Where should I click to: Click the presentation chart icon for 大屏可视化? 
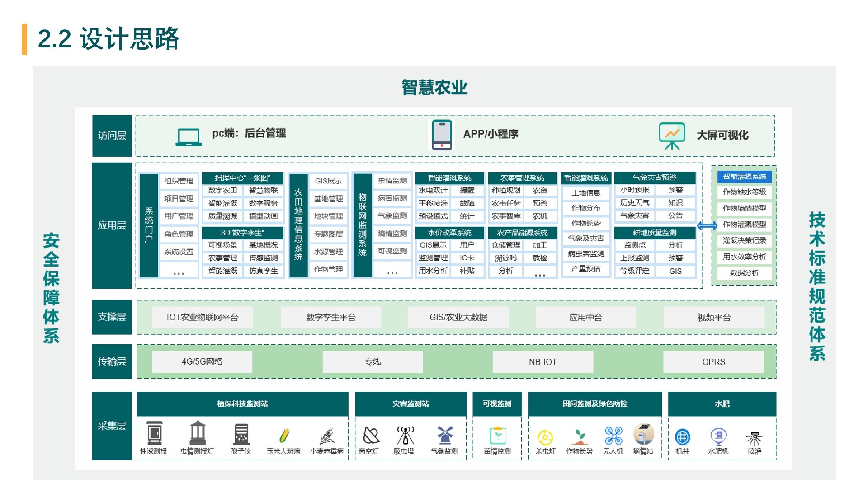coord(672,135)
